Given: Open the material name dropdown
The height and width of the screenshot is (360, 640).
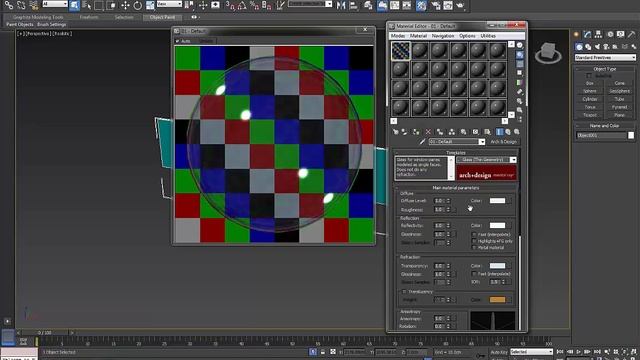Looking at the screenshot, I should [482, 142].
